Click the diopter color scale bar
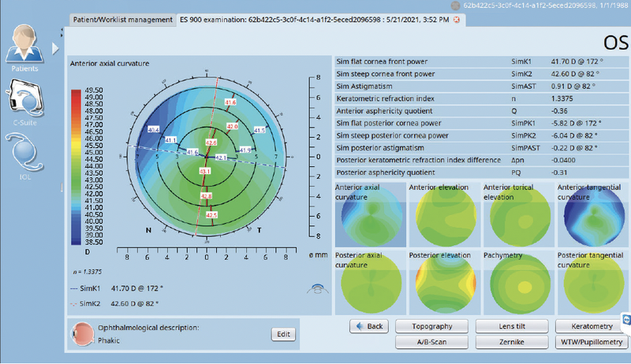Image resolution: width=631 pixels, height=364 pixels. 76,167
